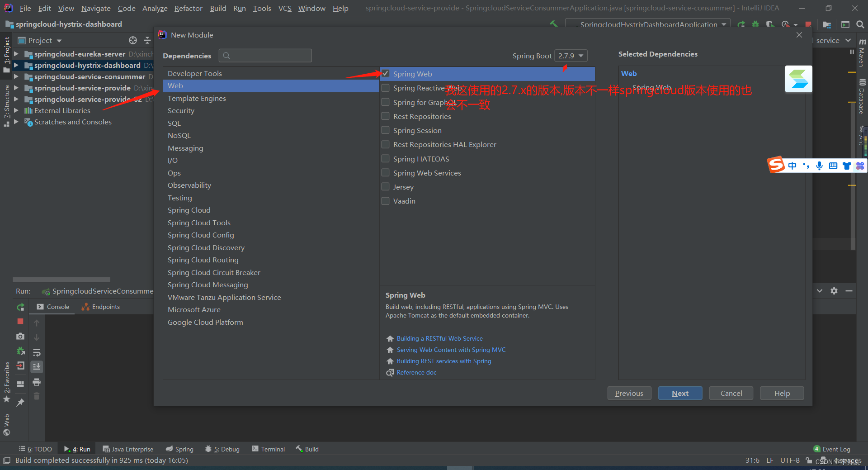
Task: Click the trash clear icon in Run panel
Action: click(x=37, y=396)
